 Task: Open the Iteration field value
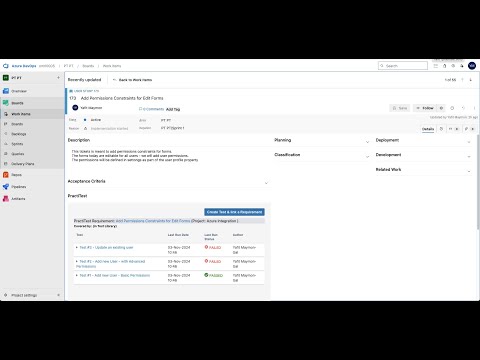pos(172,128)
